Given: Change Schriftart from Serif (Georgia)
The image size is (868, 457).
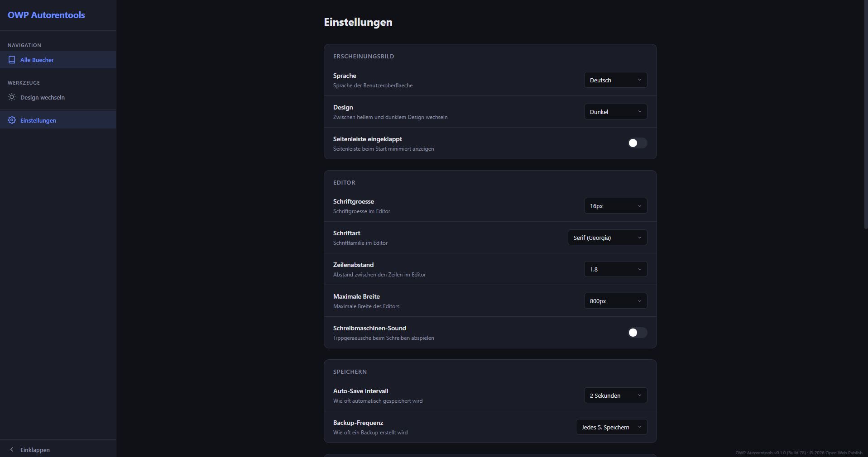Looking at the screenshot, I should [x=607, y=238].
